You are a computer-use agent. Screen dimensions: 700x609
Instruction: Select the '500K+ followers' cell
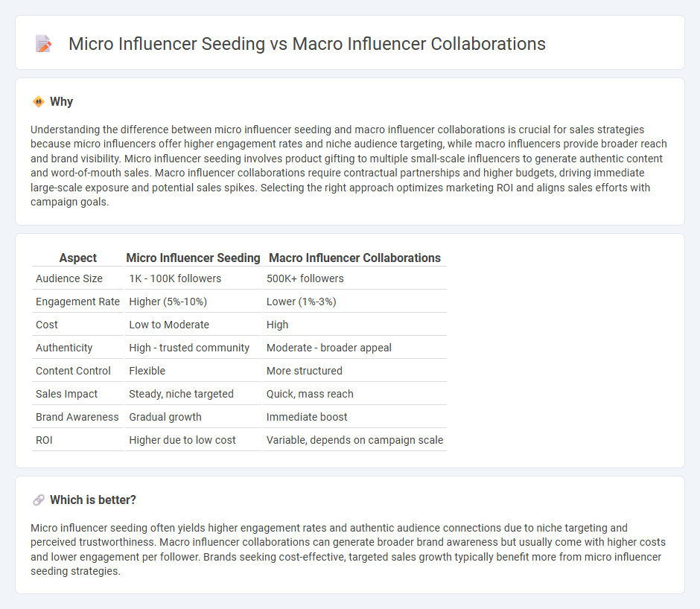[305, 278]
